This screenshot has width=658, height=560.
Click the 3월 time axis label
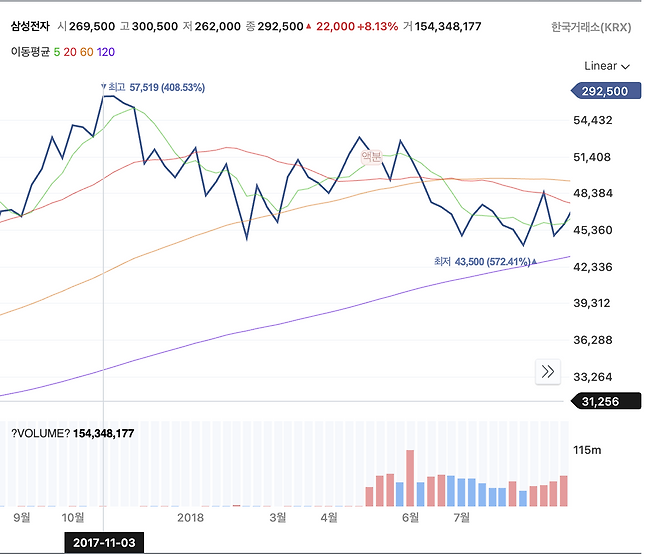click(x=278, y=518)
